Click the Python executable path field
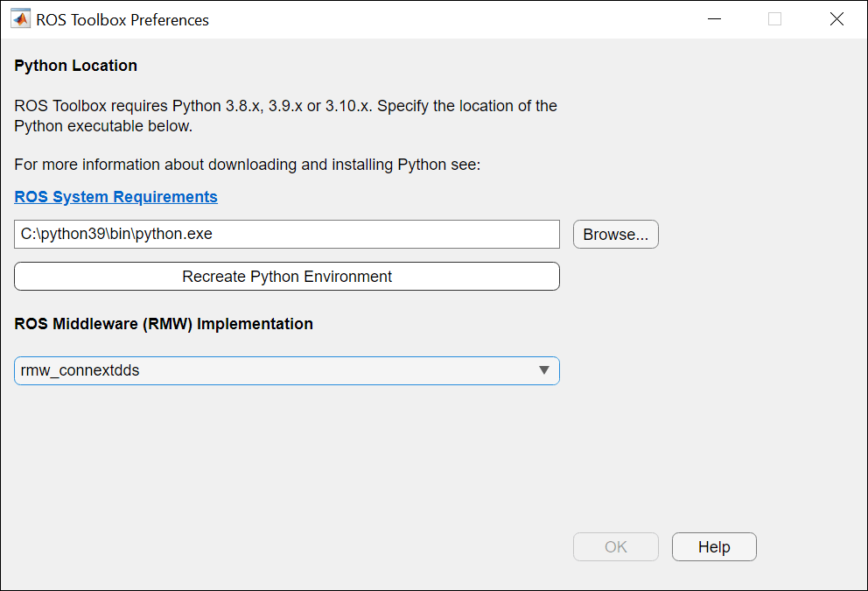This screenshot has height=591, width=868. pyautogui.click(x=286, y=235)
